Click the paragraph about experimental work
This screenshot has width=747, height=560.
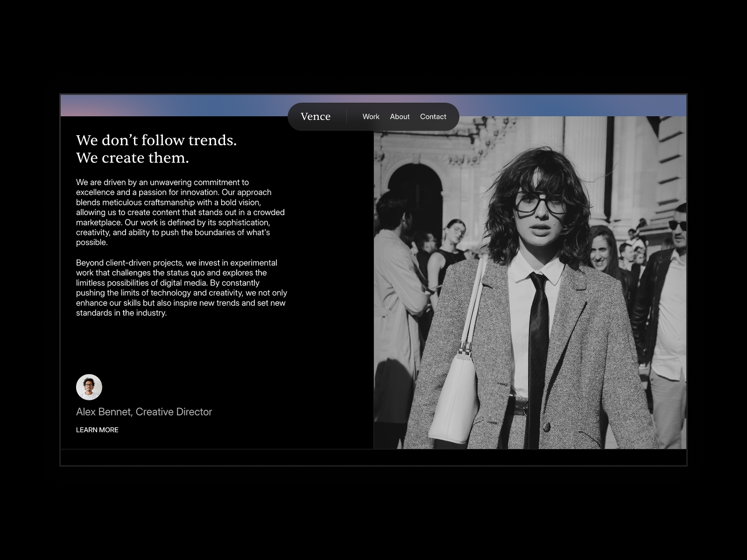(x=181, y=288)
